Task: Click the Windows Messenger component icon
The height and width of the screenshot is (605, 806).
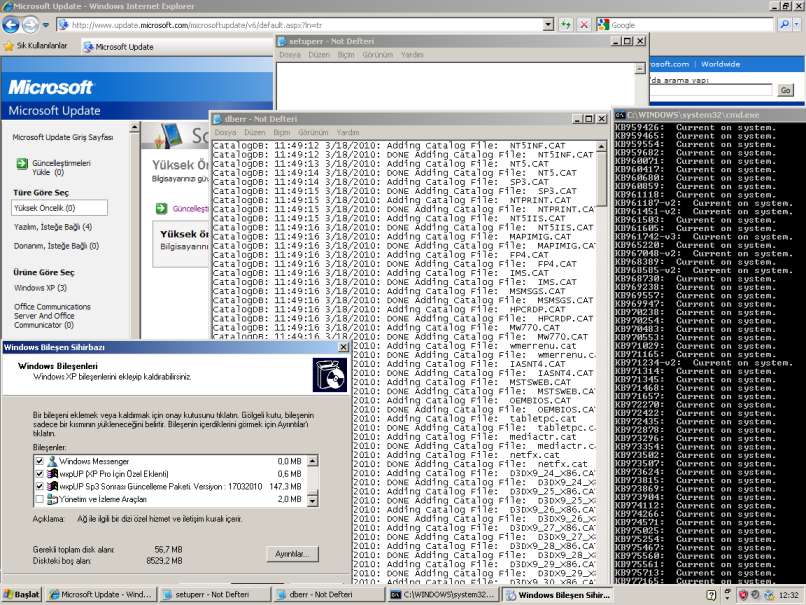Action: [x=52, y=461]
